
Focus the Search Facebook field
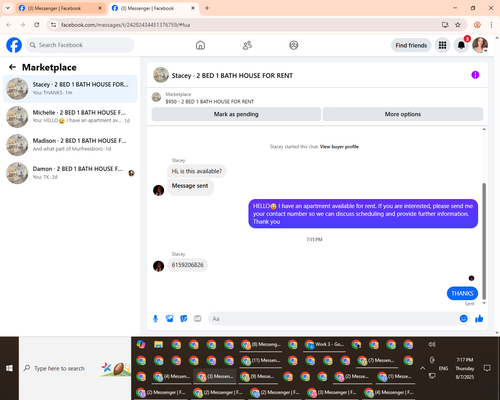coord(80,45)
